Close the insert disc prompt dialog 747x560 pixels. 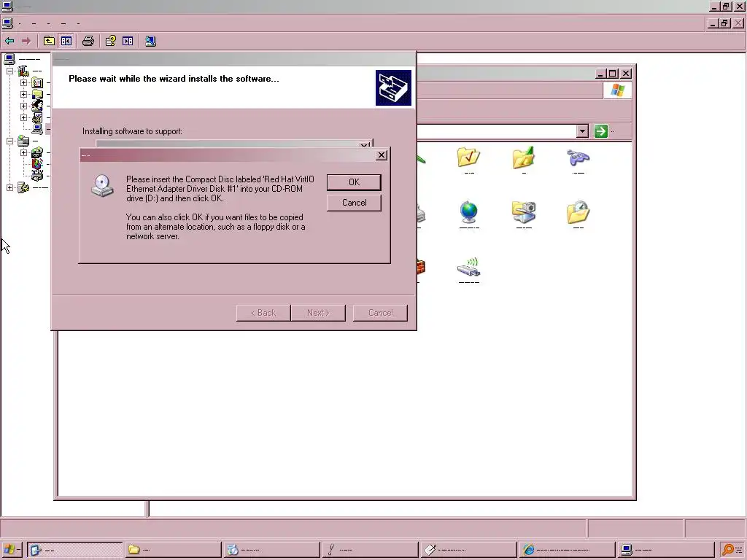point(382,155)
